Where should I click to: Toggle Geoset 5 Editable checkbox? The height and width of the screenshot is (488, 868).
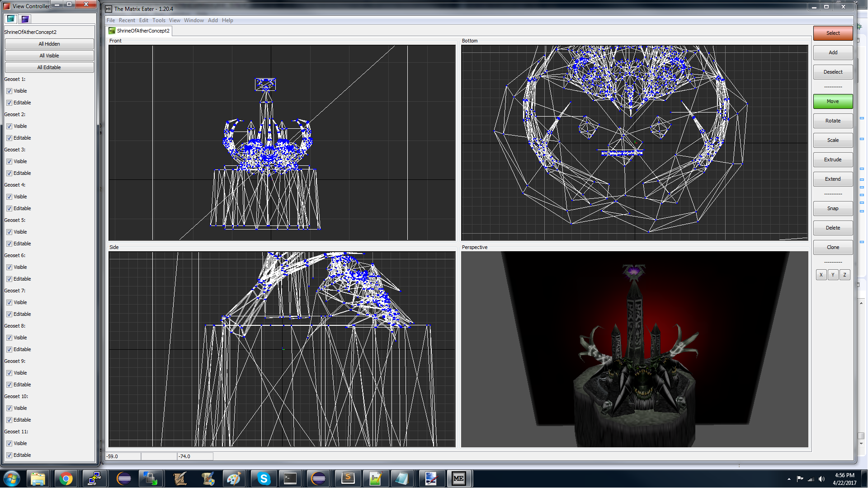9,244
